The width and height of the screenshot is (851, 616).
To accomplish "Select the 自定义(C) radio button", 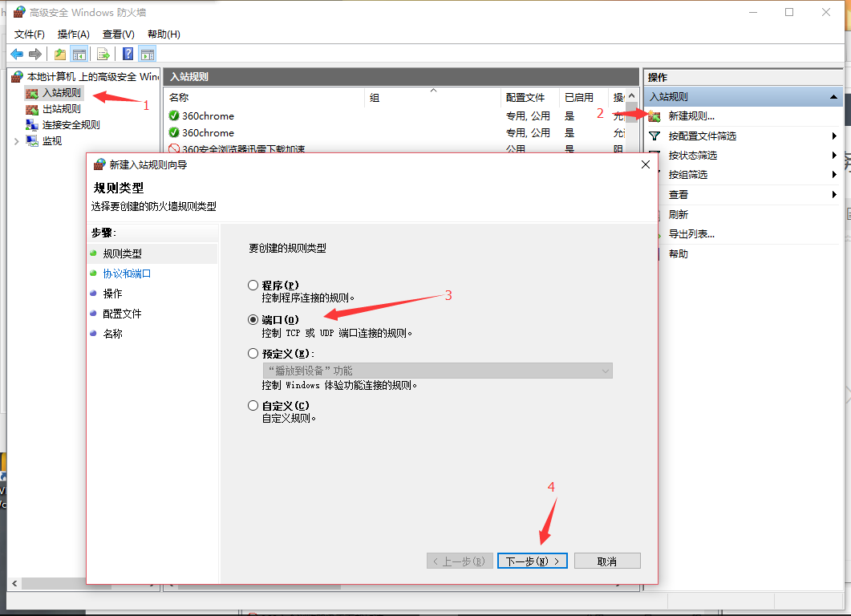I will coord(253,405).
